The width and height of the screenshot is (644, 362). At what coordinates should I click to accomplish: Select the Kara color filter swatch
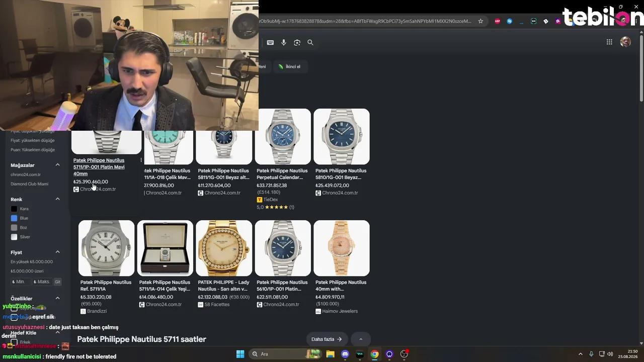14,209
